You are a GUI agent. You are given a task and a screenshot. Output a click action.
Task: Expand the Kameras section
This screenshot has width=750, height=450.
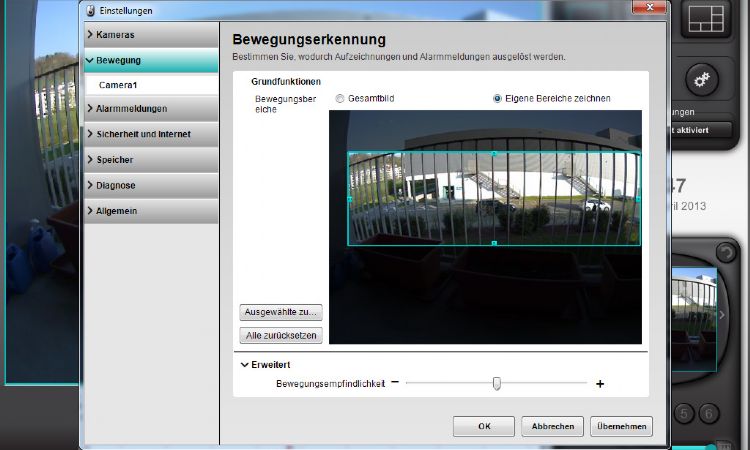pyautogui.click(x=150, y=34)
